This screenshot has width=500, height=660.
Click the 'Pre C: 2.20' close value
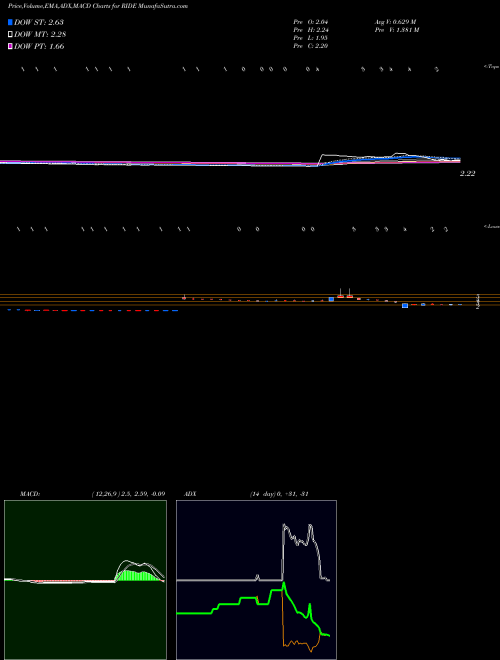coord(311,46)
